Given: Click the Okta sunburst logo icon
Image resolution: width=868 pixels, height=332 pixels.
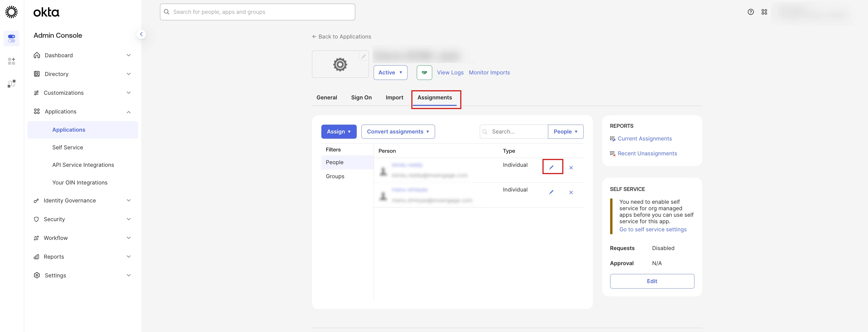Looking at the screenshot, I should point(11,12).
